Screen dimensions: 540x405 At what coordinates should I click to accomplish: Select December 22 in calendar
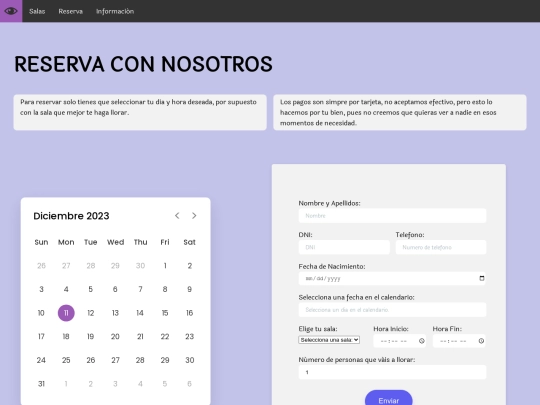pos(165,336)
